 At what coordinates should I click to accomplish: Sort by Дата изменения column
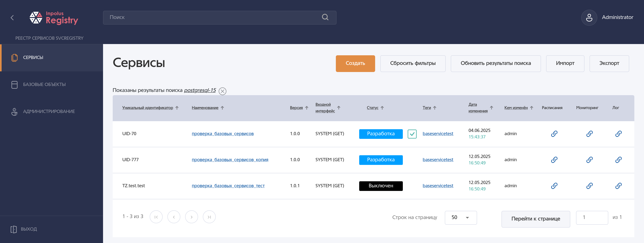tap(480, 108)
